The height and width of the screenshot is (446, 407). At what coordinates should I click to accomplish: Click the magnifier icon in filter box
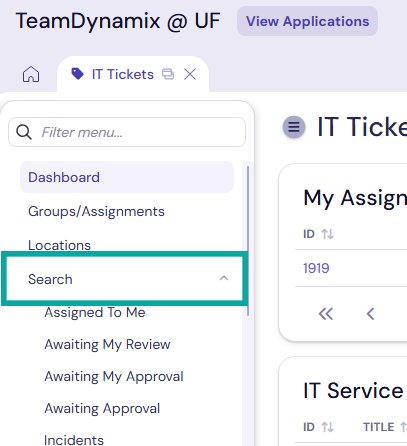[24, 132]
